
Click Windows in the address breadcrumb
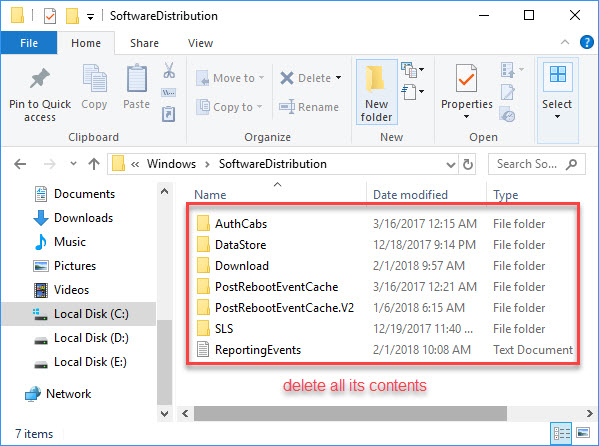tap(171, 164)
